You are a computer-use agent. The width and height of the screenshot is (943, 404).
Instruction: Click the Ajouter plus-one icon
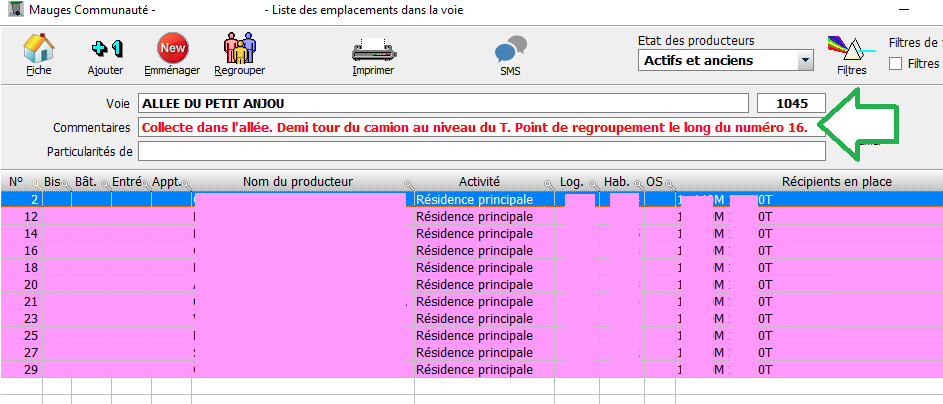[105, 49]
